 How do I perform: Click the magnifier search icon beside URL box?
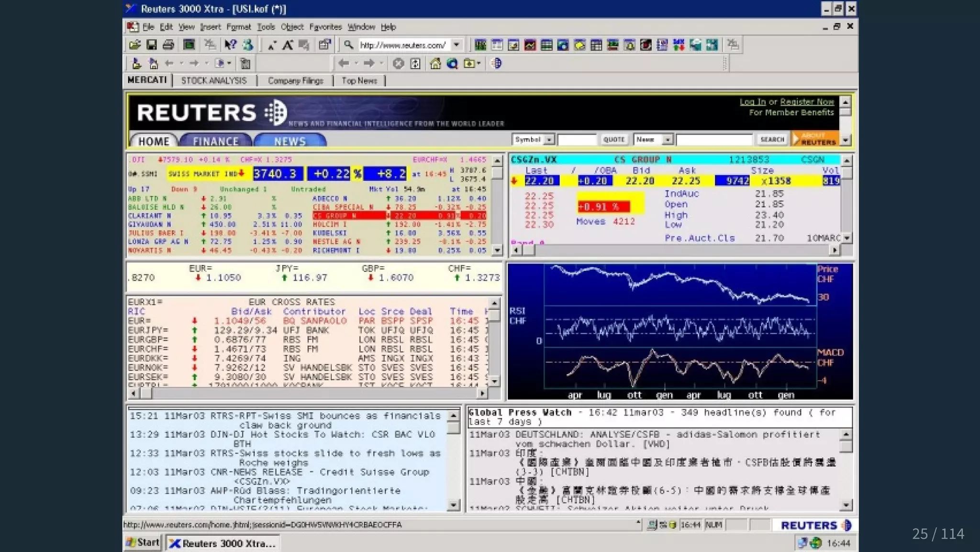(x=348, y=45)
